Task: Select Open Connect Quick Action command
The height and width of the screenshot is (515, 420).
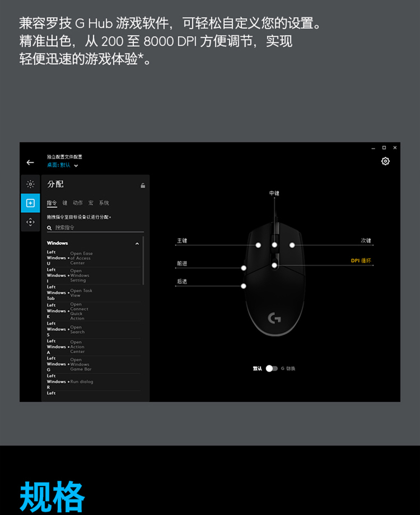Action: tap(94, 311)
